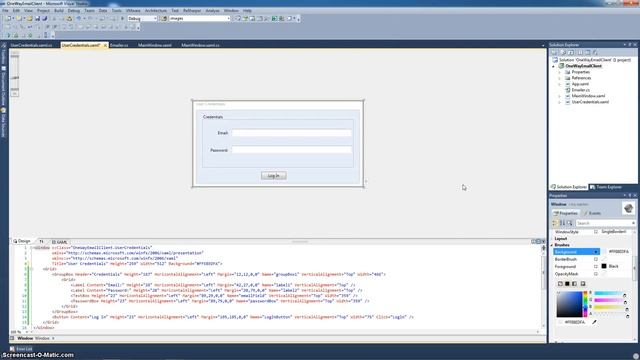Screen dimensions: 640x360
Task: Click the categorized sort icon in Properties
Action: pyautogui.click(x=555, y=223)
